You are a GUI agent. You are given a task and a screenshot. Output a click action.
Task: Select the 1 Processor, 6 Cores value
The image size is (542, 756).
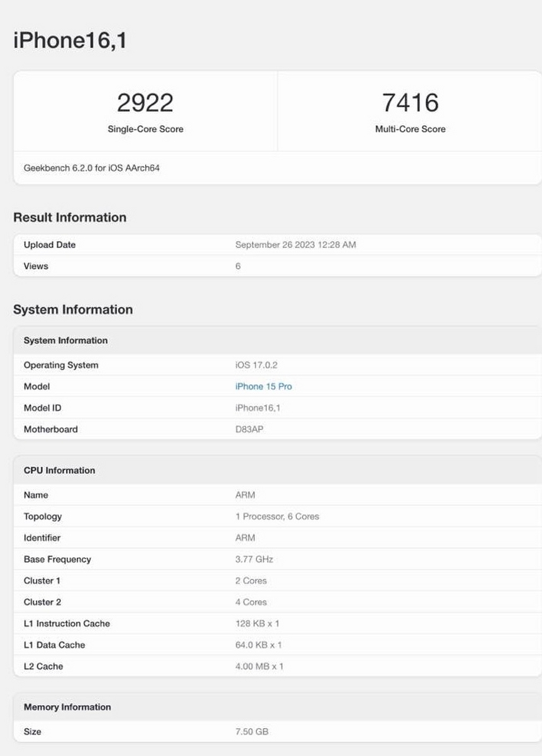pos(277,516)
